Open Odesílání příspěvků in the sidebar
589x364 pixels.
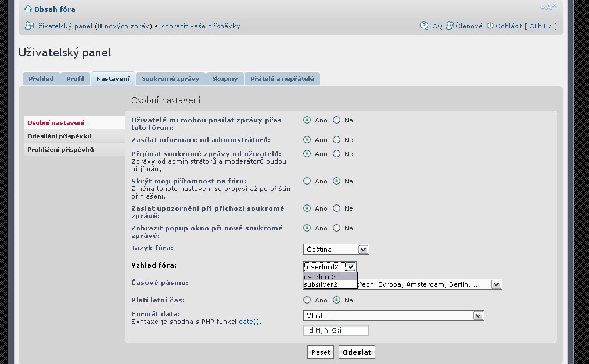(59, 136)
